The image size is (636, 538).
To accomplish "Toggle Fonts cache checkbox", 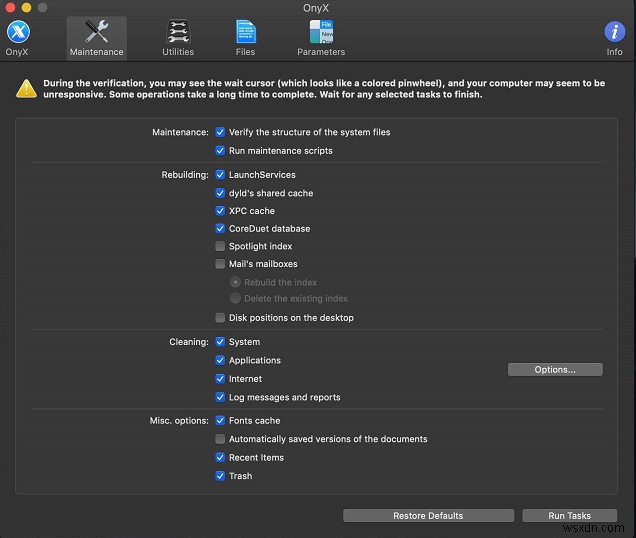I will pos(220,420).
